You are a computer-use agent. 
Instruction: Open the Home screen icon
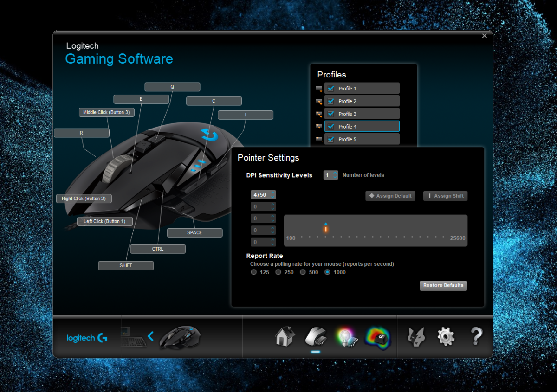coord(285,336)
